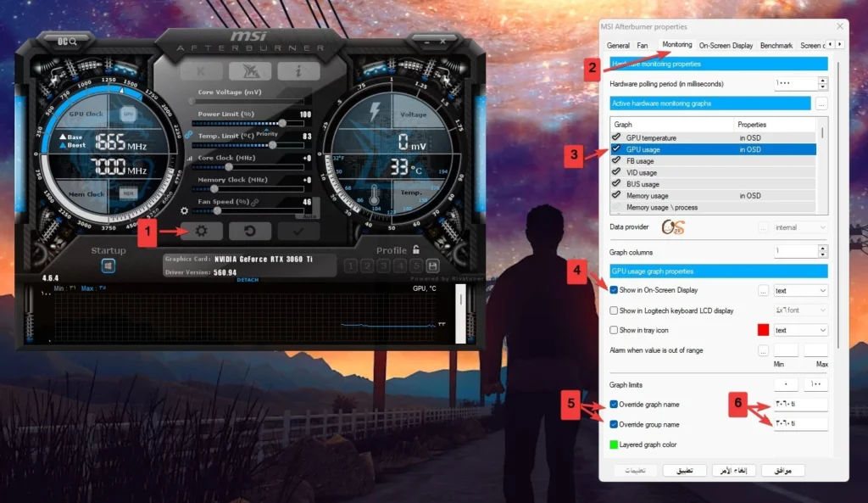
Task: Open Afterburner settings gear button
Action: click(x=202, y=232)
